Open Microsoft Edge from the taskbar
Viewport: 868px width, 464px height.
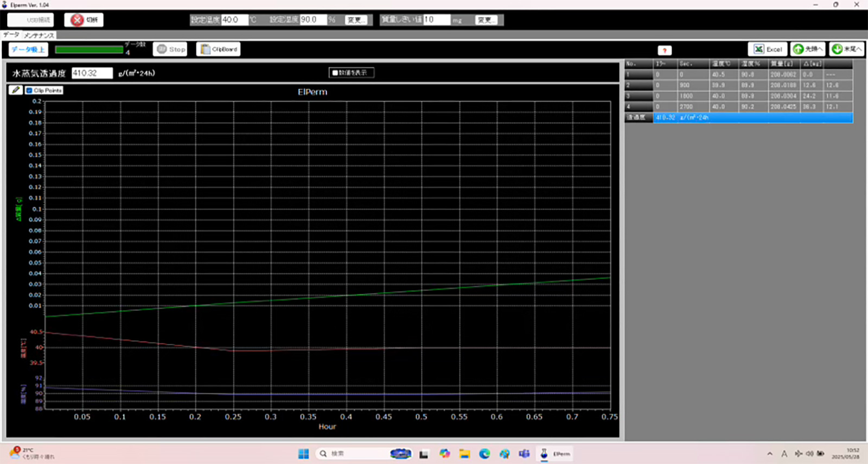pyautogui.click(x=484, y=454)
